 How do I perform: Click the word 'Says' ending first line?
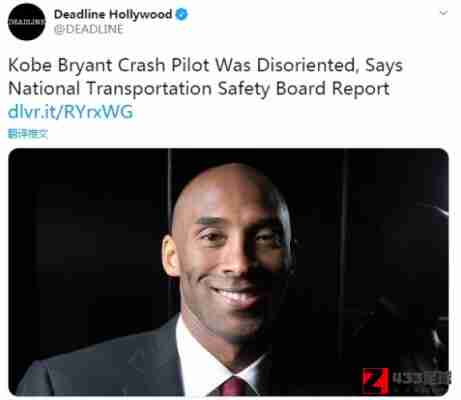pyautogui.click(x=384, y=66)
